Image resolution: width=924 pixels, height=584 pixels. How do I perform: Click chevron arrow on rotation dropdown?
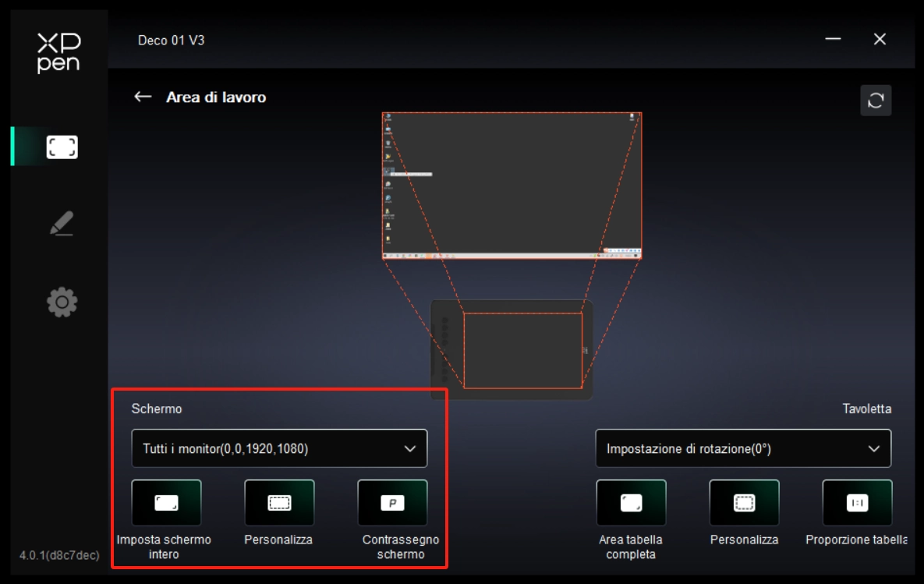click(x=873, y=448)
